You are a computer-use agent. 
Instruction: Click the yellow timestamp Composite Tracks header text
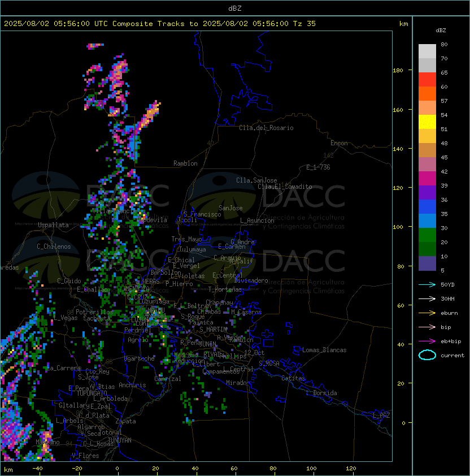(x=160, y=23)
